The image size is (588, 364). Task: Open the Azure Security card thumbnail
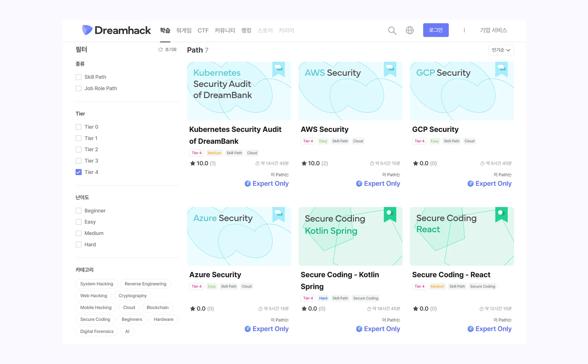(239, 236)
